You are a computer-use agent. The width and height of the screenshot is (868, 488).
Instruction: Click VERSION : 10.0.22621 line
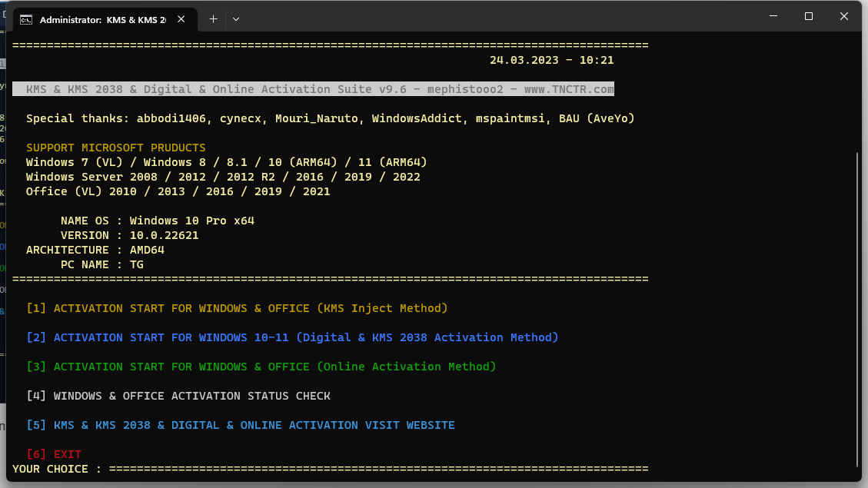pyautogui.click(x=129, y=235)
